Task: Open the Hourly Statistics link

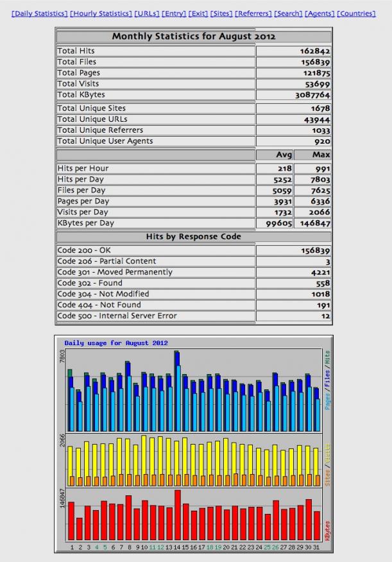Action: tap(101, 13)
